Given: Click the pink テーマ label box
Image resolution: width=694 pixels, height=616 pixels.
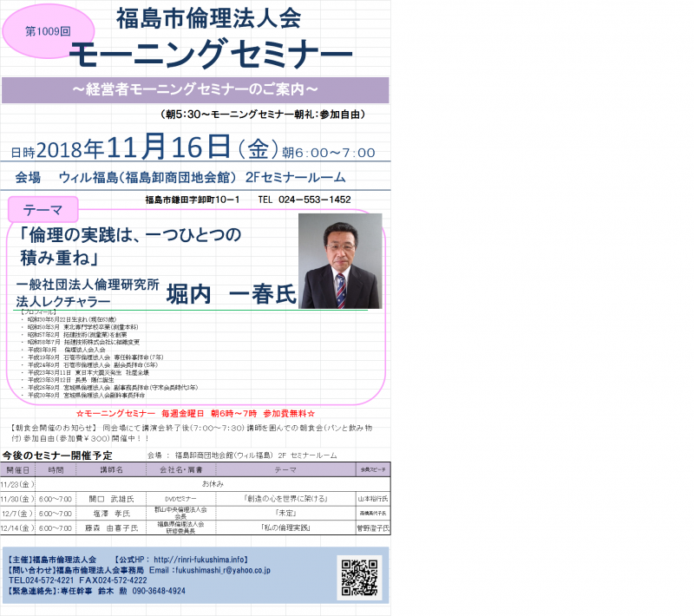Looking at the screenshot, I should pyautogui.click(x=43, y=209).
